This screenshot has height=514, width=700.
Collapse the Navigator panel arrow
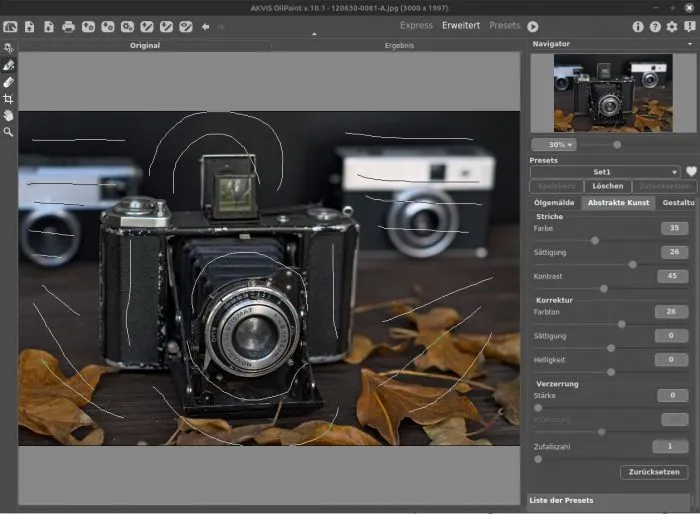point(691,45)
